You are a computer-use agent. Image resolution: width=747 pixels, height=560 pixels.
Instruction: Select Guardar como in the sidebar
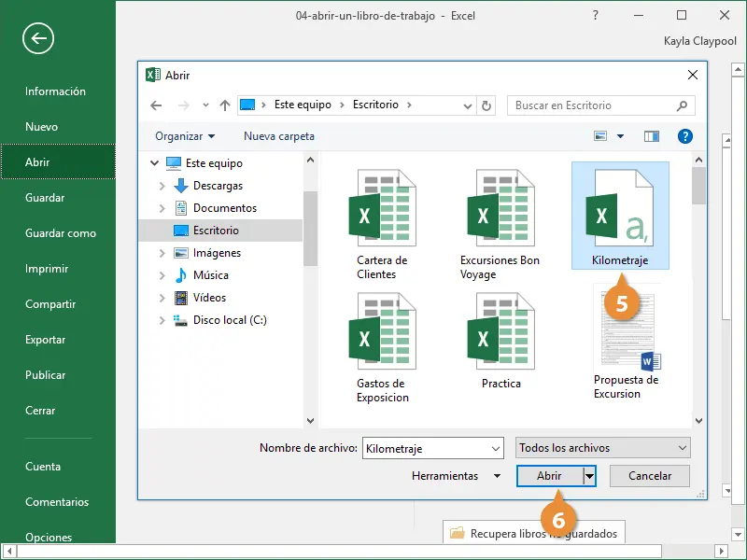(x=61, y=233)
